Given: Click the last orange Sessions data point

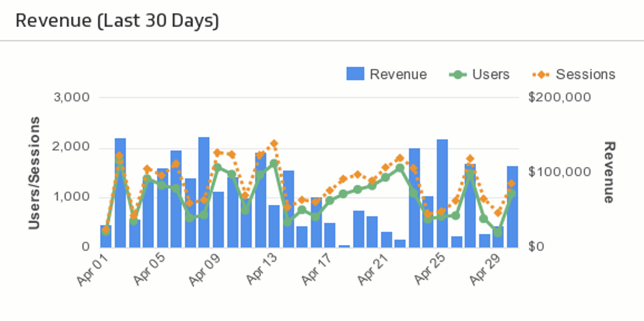Looking at the screenshot, I should (511, 184).
